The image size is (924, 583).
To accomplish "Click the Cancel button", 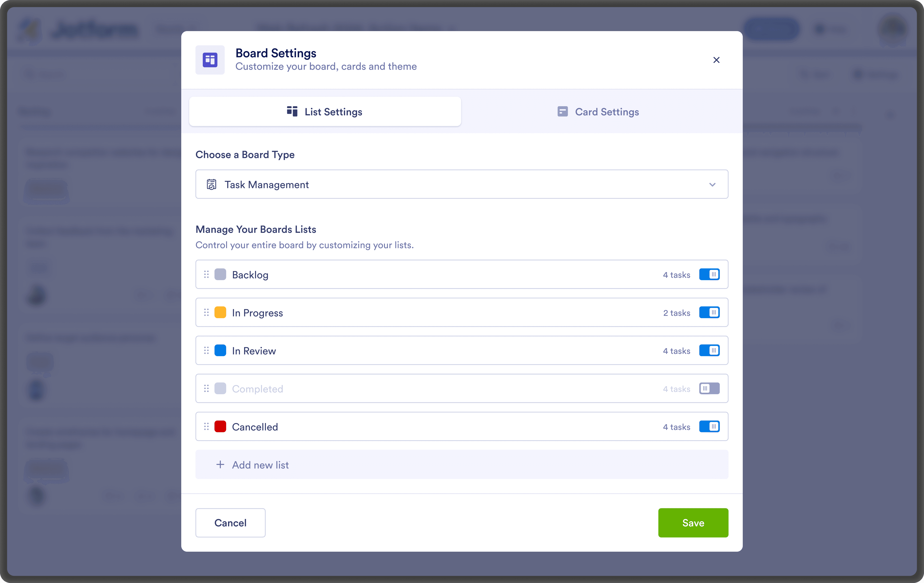I will [230, 523].
